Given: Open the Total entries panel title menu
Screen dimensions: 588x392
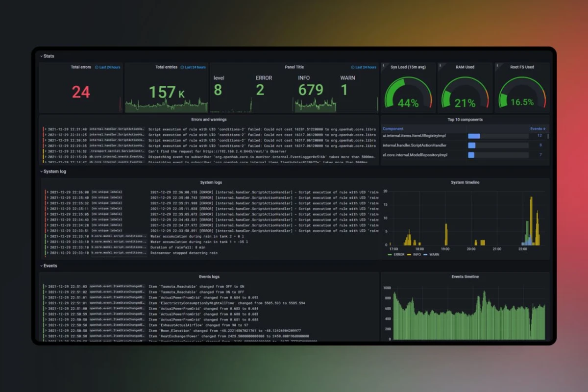Looking at the screenshot, I should point(166,67).
